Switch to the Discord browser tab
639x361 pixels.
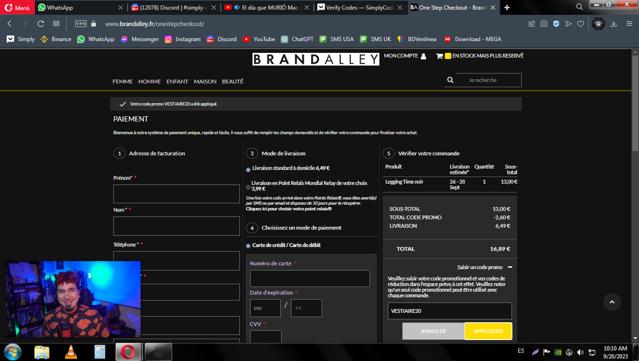click(x=174, y=7)
